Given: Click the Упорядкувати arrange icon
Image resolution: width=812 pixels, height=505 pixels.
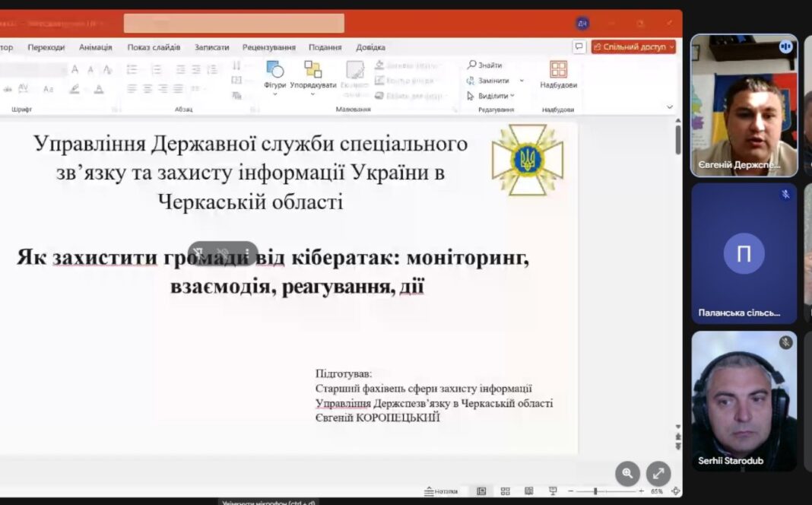Looking at the screenshot, I should [312, 71].
